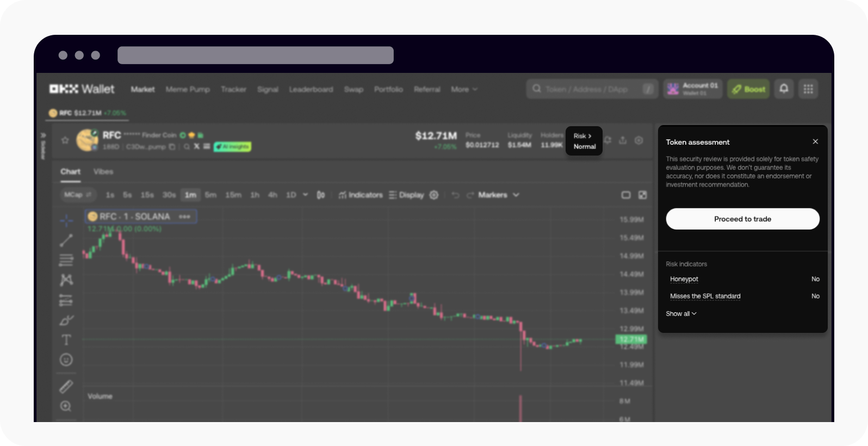This screenshot has width=868, height=446.
Task: Open the Markers dropdown
Action: (x=498, y=195)
